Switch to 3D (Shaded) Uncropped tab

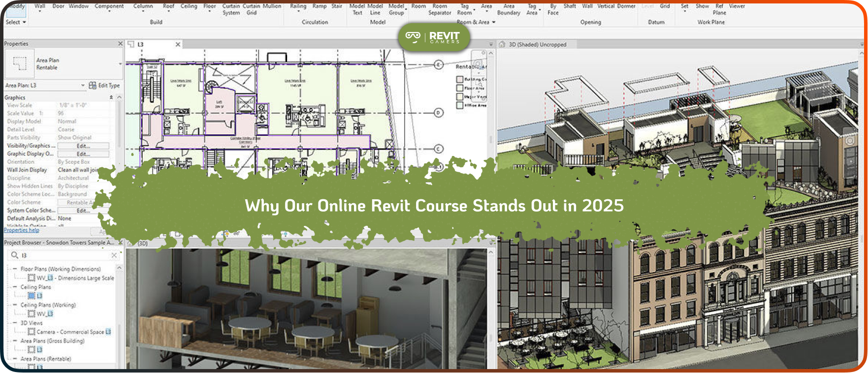(x=538, y=44)
